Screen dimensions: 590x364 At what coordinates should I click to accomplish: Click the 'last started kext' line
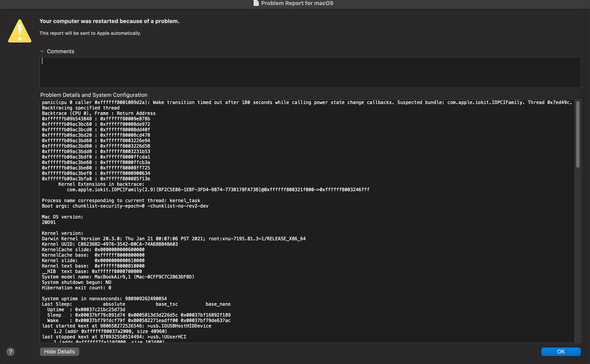126,326
